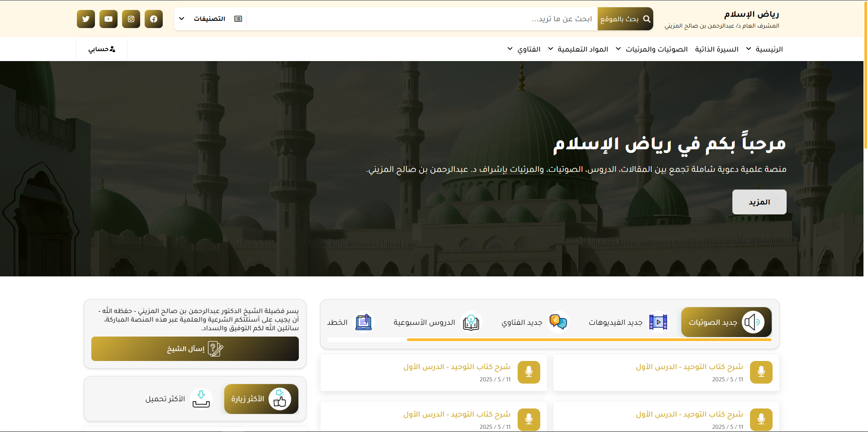Open the Instagram social icon
Screen dimensions: 868x432
(131, 19)
